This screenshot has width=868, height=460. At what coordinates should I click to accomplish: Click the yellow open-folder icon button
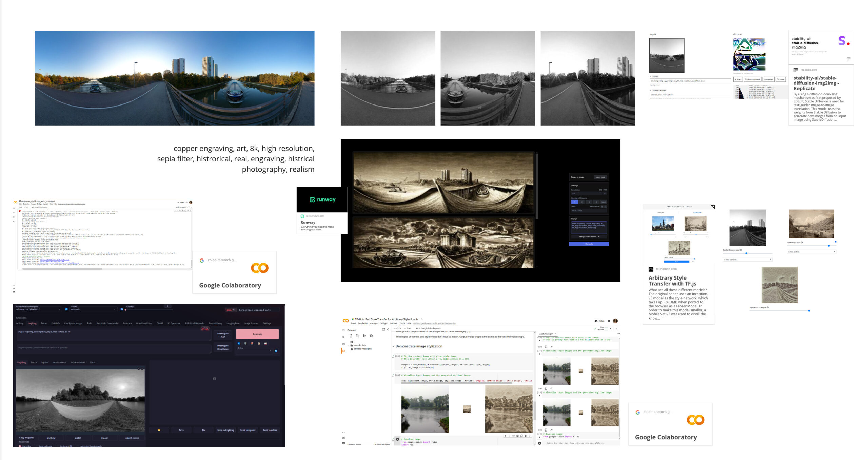click(159, 430)
